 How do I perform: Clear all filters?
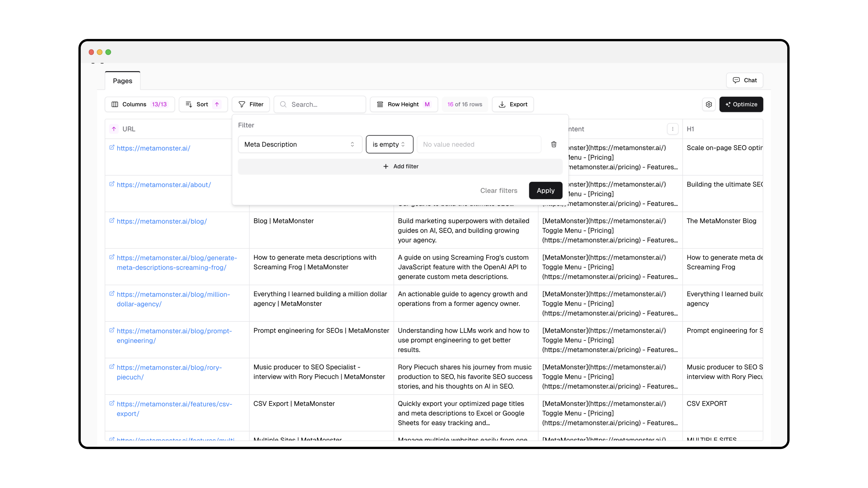point(499,190)
